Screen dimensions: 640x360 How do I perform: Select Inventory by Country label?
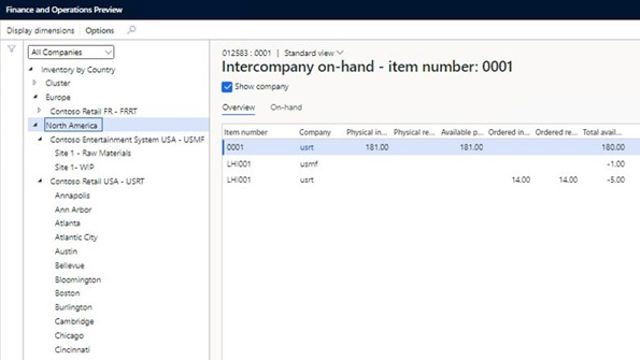pos(78,70)
